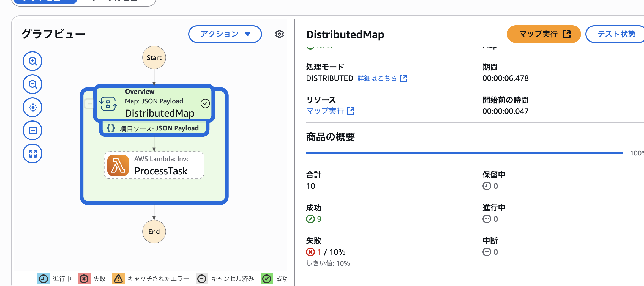Viewport: 644px width, 286px height.
Task: Click the キャンセル済み legend icon
Action: [x=202, y=279]
